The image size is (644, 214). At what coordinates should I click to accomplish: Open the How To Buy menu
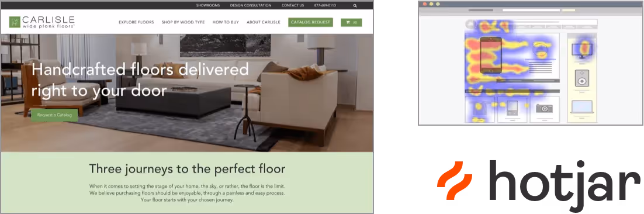coord(226,22)
